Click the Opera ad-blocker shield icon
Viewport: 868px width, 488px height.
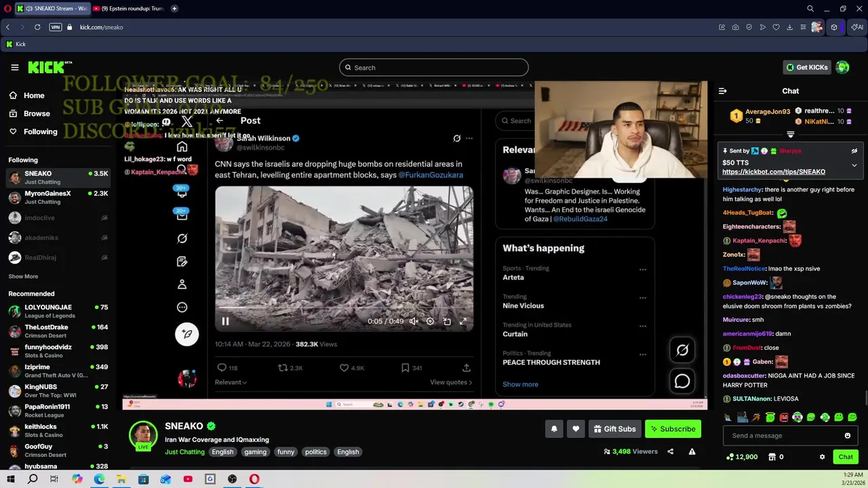coord(749,27)
